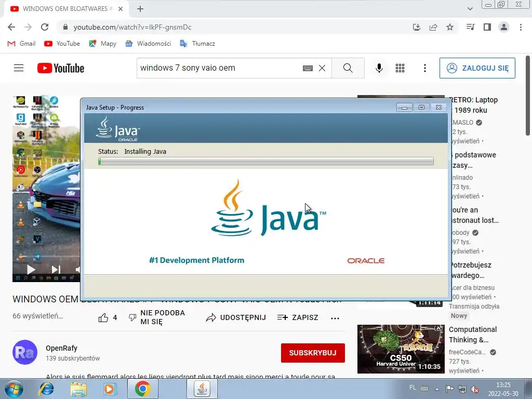Open Windows Media Player from taskbar

coord(110,389)
